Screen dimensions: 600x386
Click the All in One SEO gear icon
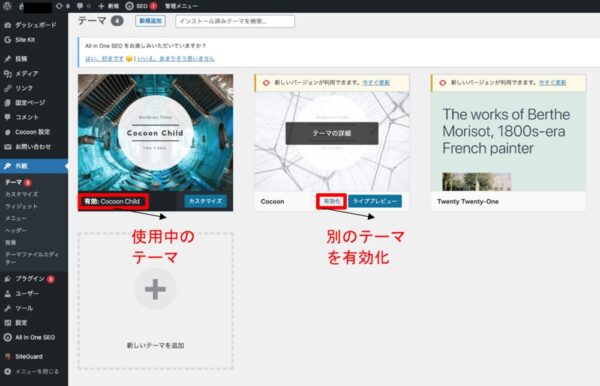8,337
